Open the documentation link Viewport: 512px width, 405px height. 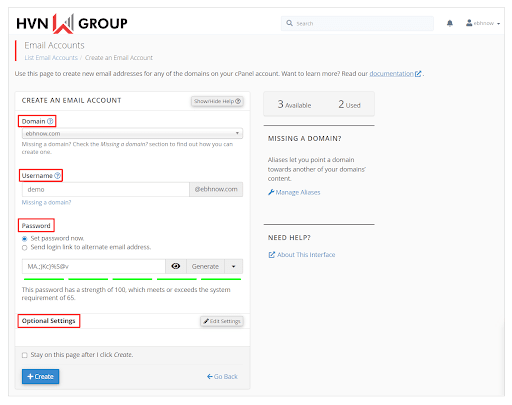391,74
